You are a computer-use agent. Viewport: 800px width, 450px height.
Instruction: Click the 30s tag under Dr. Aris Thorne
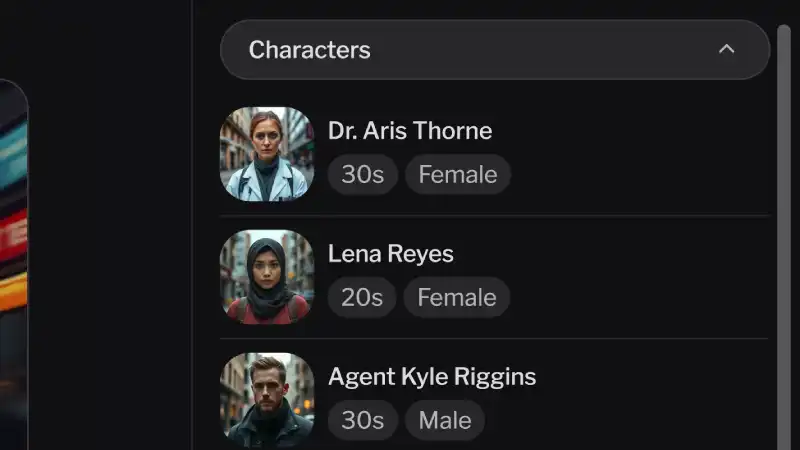(x=362, y=175)
